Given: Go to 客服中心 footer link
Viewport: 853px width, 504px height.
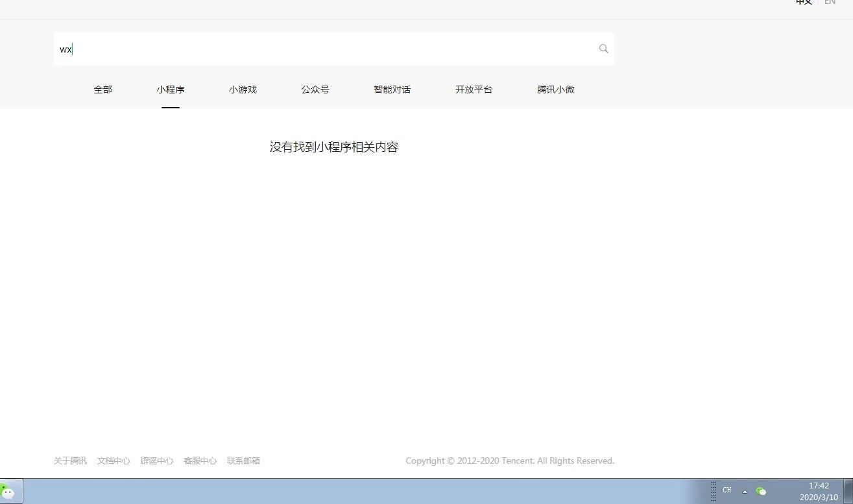Looking at the screenshot, I should click(200, 461).
